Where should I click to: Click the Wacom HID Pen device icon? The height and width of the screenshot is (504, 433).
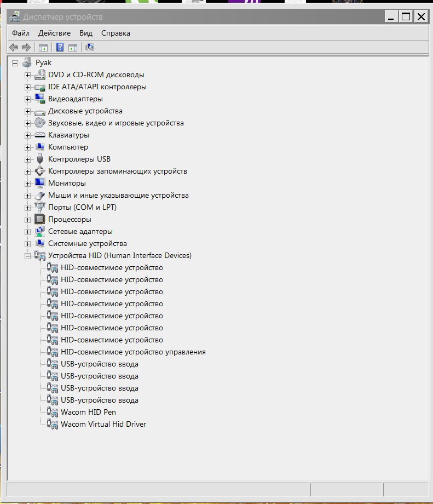(53, 412)
